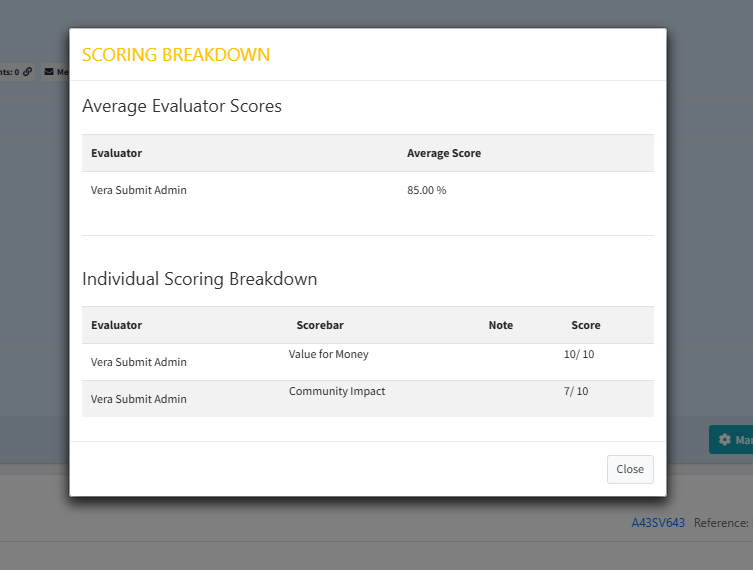The height and width of the screenshot is (570, 753).
Task: Click the Individual Scoring Breakdown heading
Action: point(199,279)
